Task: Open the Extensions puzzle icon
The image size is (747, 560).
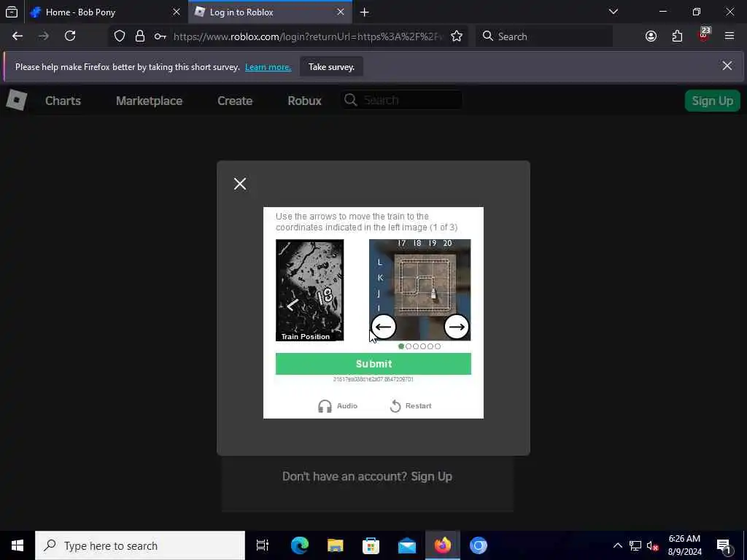Action: pyautogui.click(x=677, y=36)
